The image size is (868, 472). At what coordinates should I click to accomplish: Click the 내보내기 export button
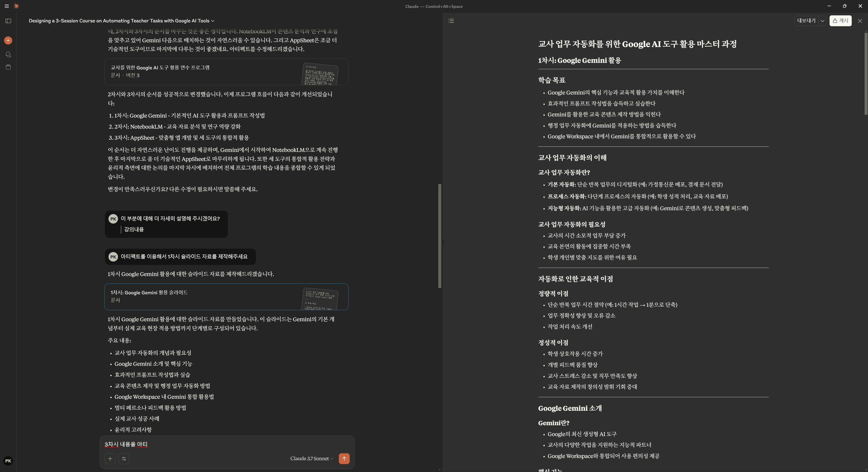pyautogui.click(x=806, y=21)
